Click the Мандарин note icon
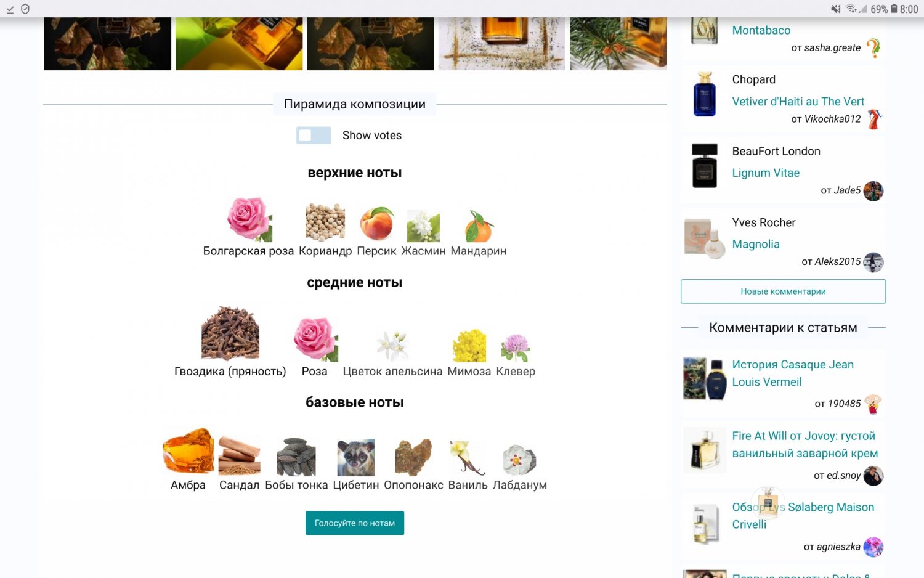The height and width of the screenshot is (578, 924). point(479,226)
